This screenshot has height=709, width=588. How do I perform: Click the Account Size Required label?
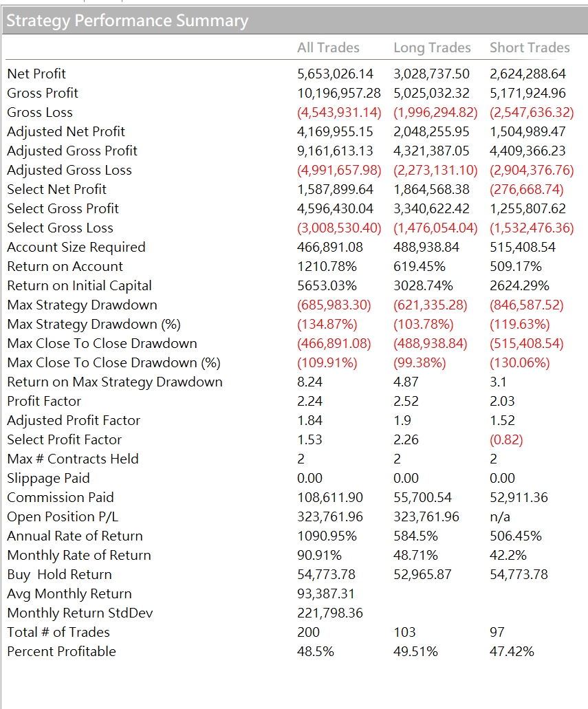[76, 248]
